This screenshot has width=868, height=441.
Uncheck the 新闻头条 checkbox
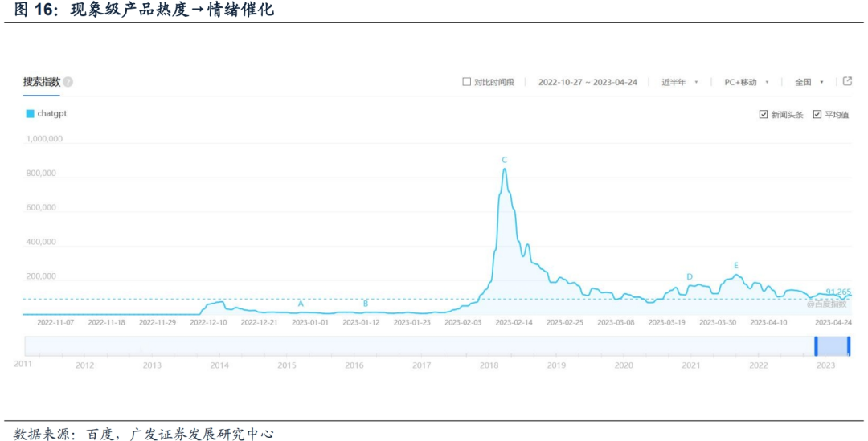tap(764, 115)
